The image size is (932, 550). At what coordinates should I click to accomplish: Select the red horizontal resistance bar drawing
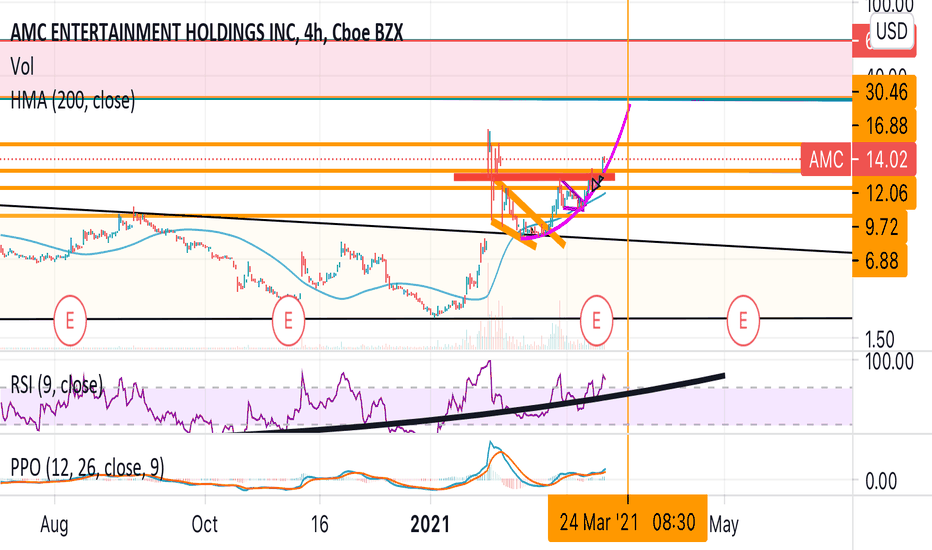pos(534,177)
